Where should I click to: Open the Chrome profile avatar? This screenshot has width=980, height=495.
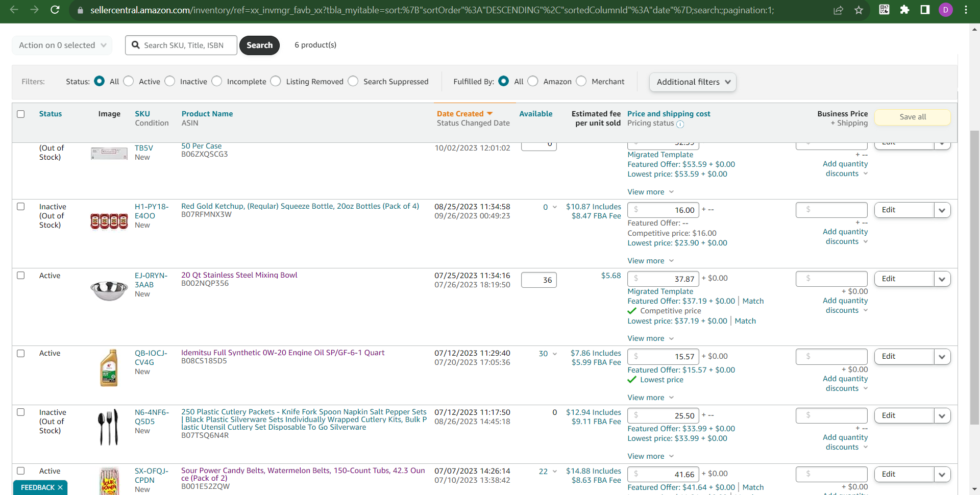[946, 10]
